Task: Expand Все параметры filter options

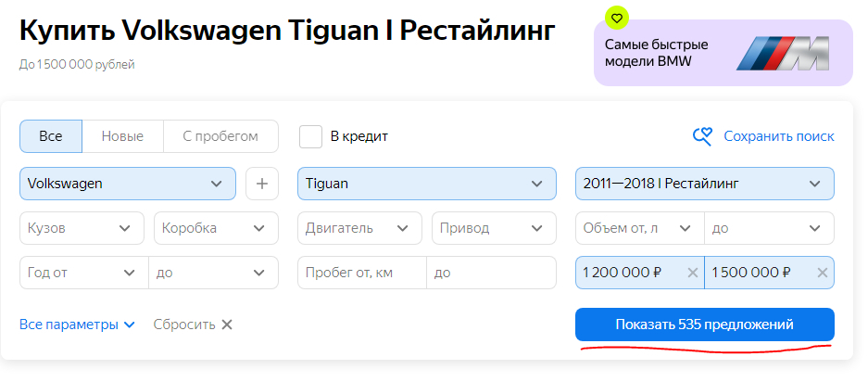Action: tap(77, 325)
